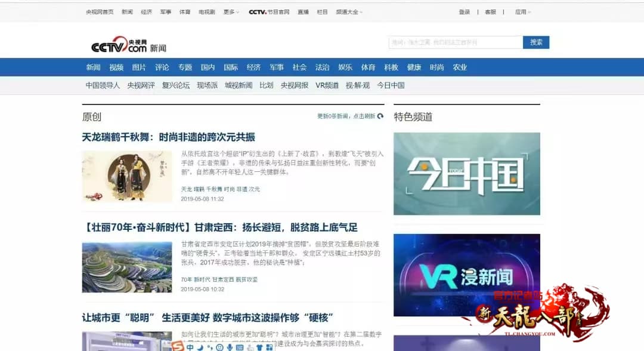644x351 pixels.
Task: Open 城视新闻 in the sub-navigation
Action: [x=239, y=85]
